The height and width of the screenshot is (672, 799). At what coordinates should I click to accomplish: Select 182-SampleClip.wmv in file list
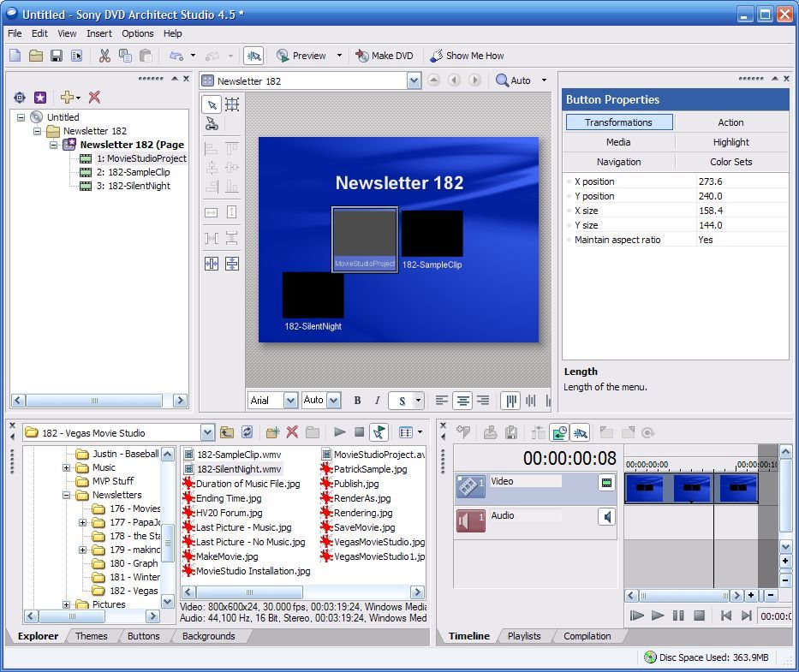238,455
